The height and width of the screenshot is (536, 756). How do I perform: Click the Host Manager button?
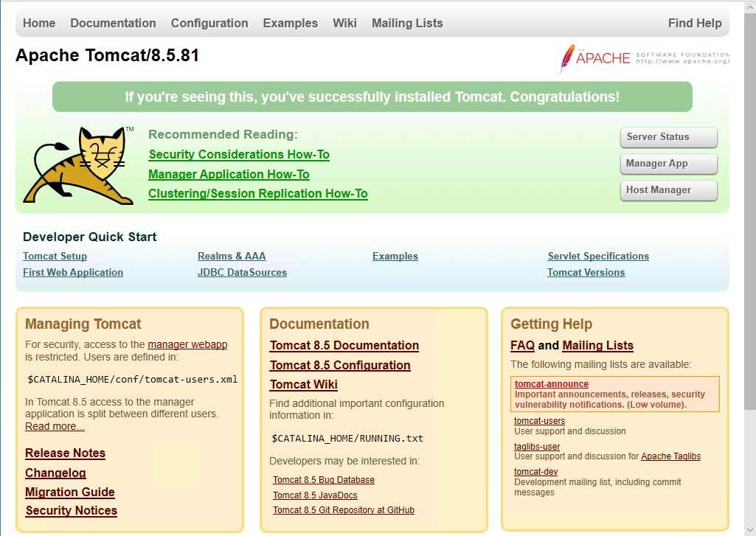tap(669, 190)
